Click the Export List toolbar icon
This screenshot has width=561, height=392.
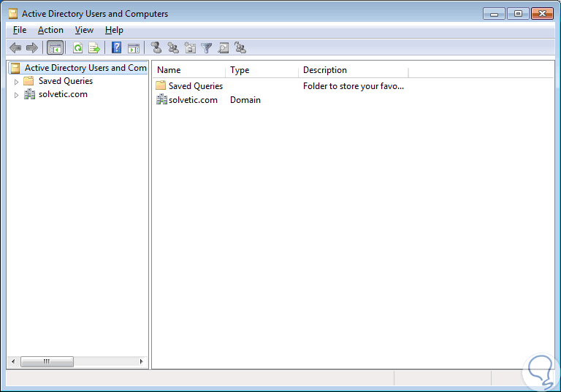(94, 47)
